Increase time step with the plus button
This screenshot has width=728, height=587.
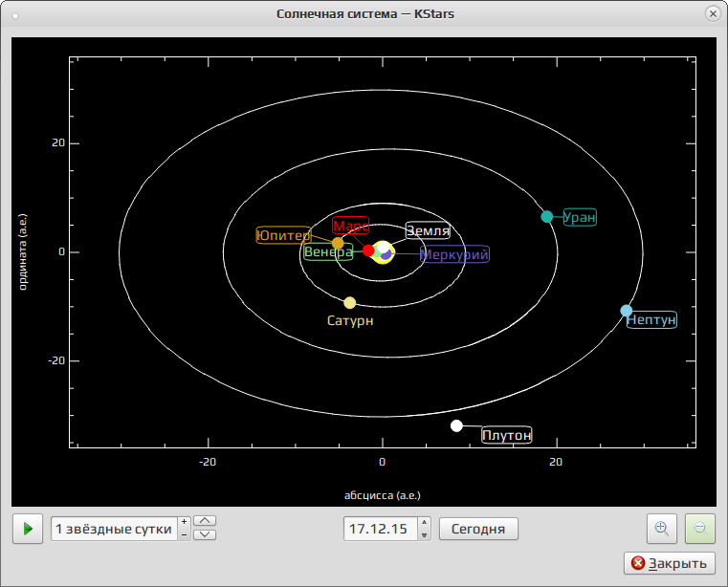tap(185, 523)
